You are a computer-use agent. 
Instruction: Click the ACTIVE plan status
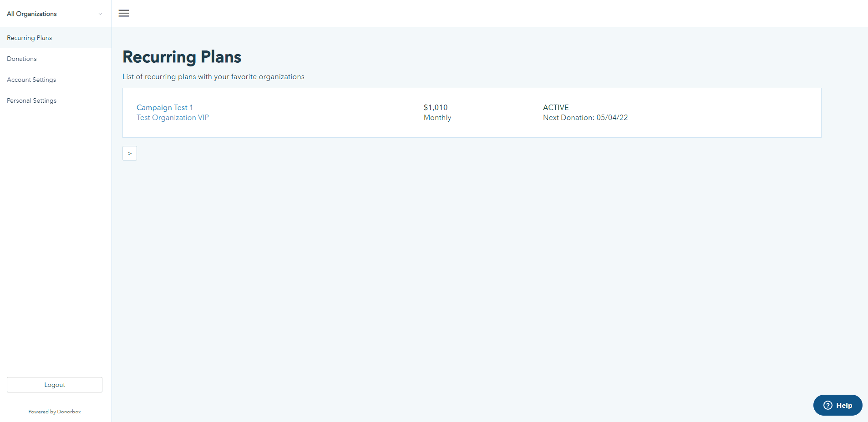click(556, 107)
